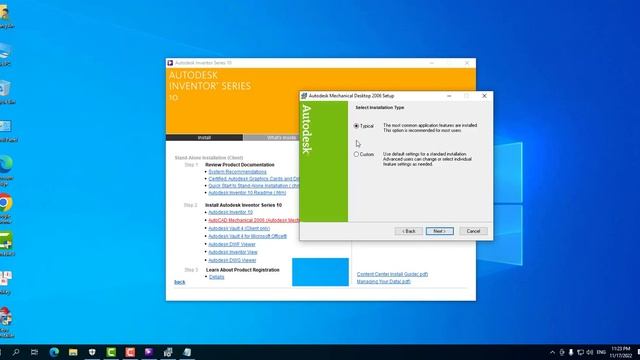Install Autodesk Vault 4 (Client only)
The width and height of the screenshot is (640, 360).
(239, 228)
